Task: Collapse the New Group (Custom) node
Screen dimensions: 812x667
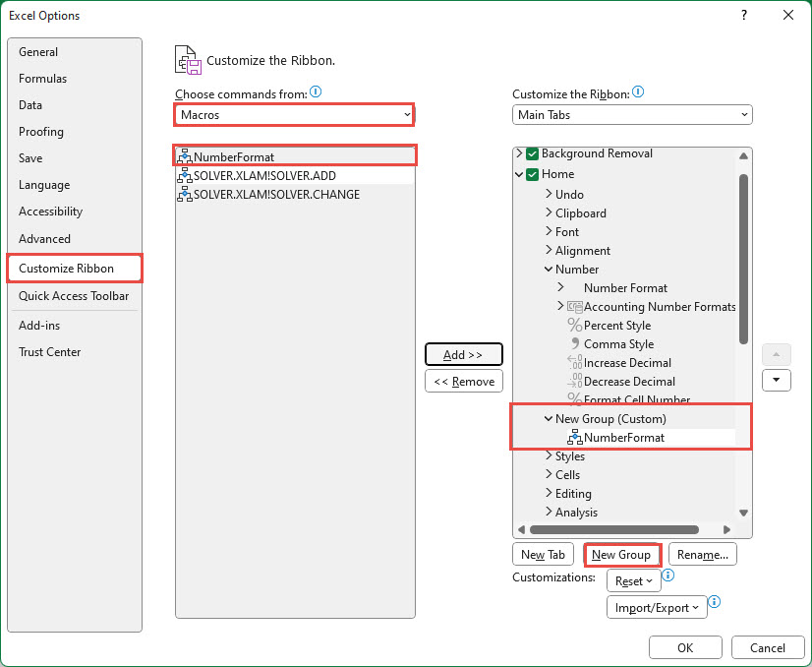Action: 548,419
